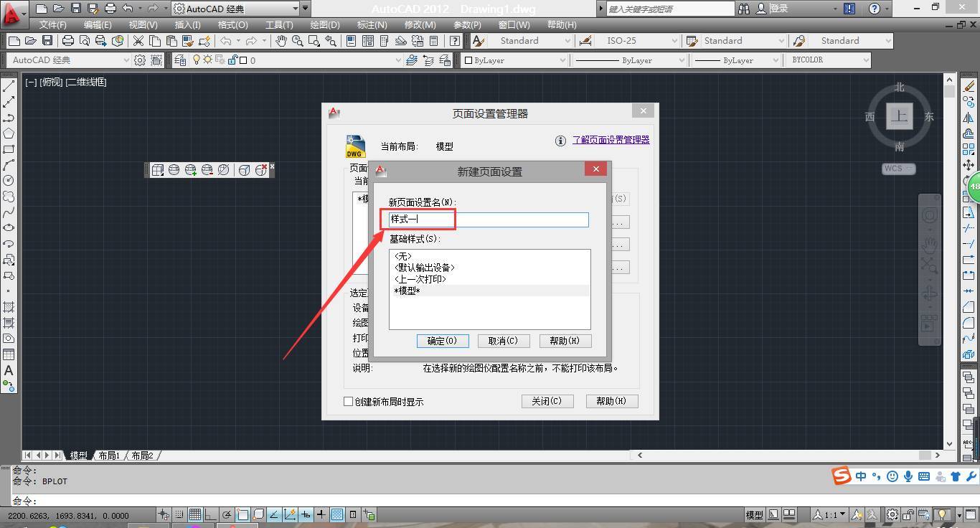Toggle Transparency display in the status bar

pyautogui.click(x=337, y=514)
